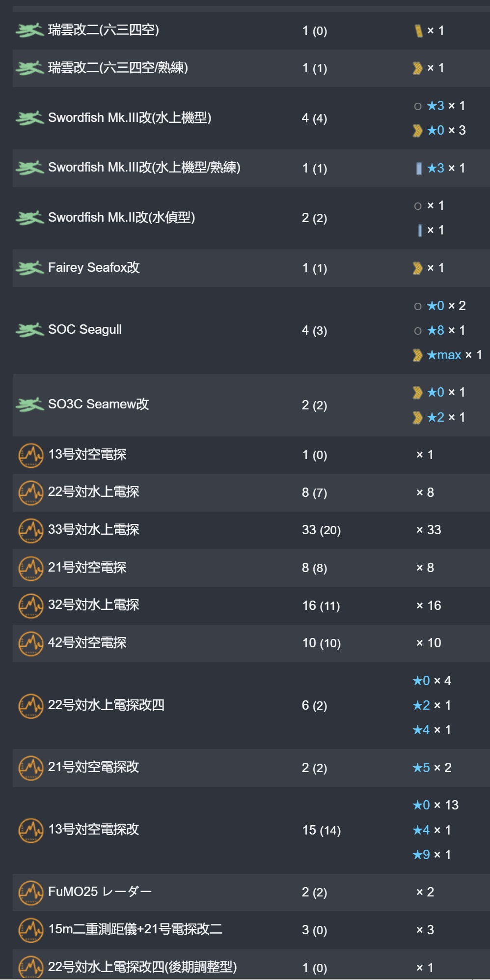Click the 33 (20) count for 33号対水上電探
Image resolution: width=490 pixels, height=980 pixels.
click(x=321, y=530)
